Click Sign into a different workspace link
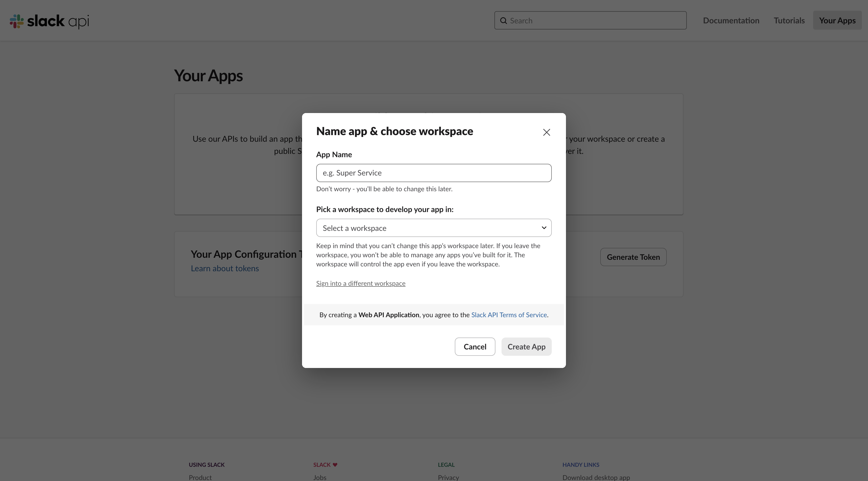Viewport: 868px width, 481px height. 361,283
